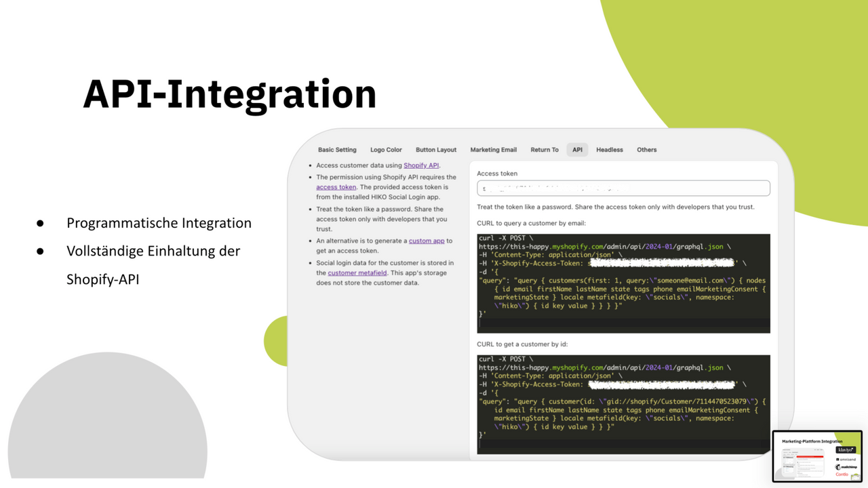Click the query-customer-by-email CURL code block
This screenshot has width=868, height=488.
(623, 283)
